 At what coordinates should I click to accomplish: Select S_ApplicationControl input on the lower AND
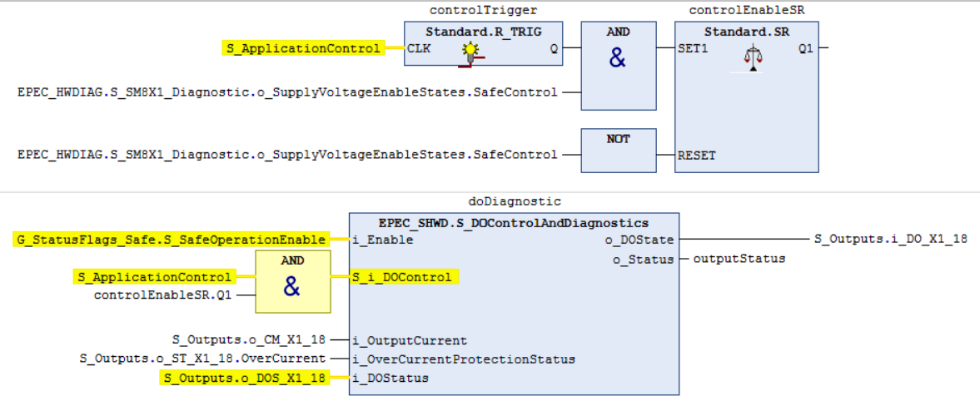pyautogui.click(x=154, y=277)
